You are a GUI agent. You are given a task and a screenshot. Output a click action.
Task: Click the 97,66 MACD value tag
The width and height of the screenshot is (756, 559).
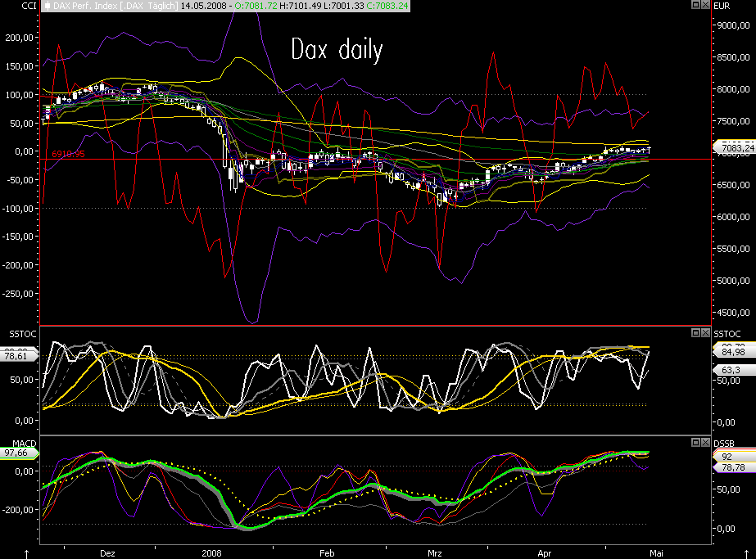tap(17, 453)
